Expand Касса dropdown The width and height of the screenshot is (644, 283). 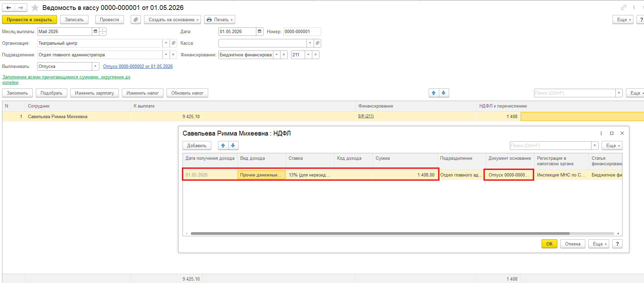tap(310, 43)
